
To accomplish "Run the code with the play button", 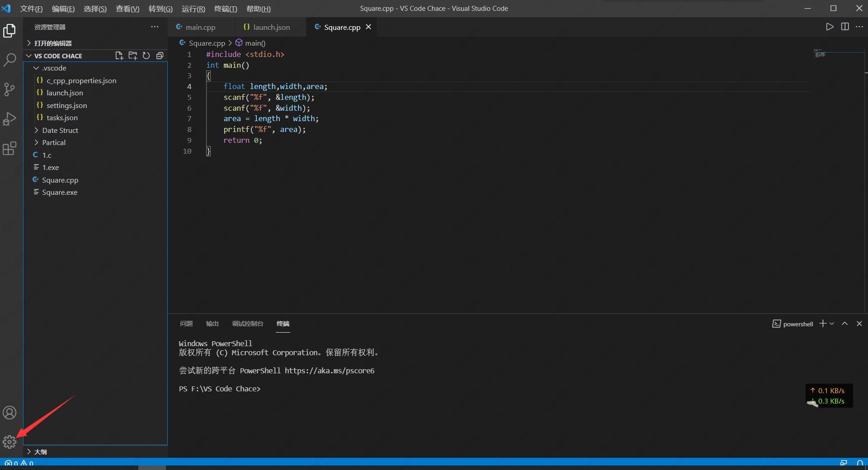I will (x=830, y=27).
